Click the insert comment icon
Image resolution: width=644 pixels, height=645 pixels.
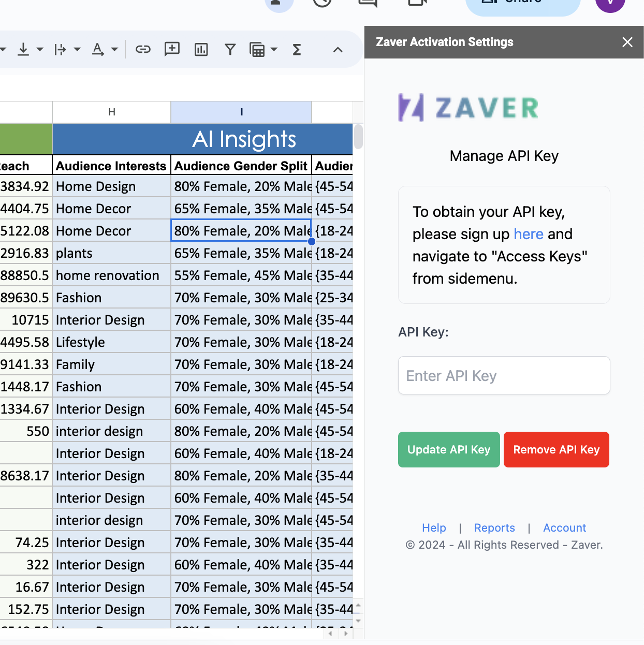pos(172,49)
